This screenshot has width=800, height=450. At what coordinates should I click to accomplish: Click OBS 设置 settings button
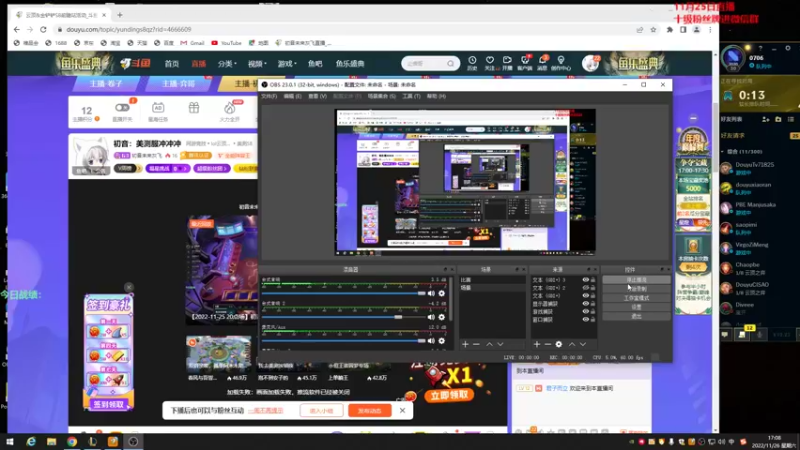point(636,307)
